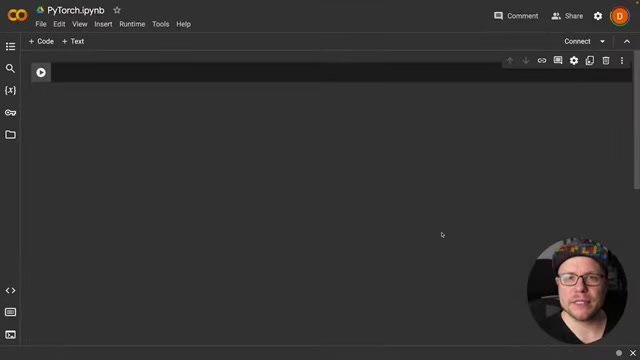Open cell editor settings gear

point(574,61)
